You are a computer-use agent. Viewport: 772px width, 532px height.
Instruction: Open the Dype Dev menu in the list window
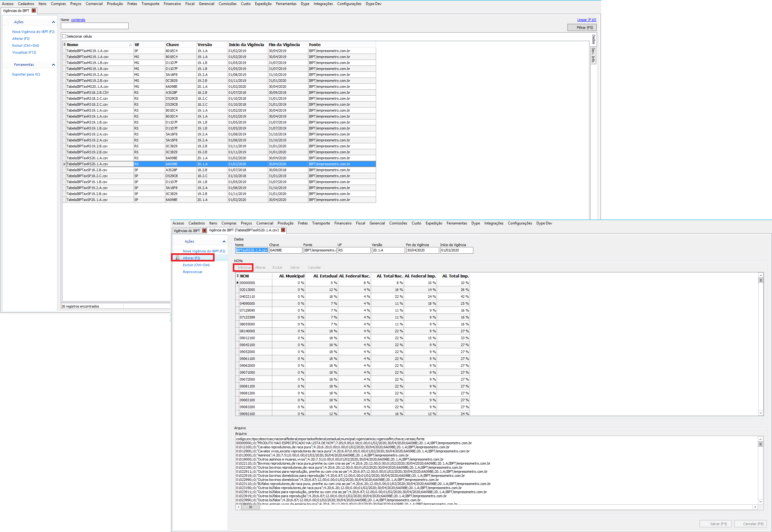coord(374,4)
